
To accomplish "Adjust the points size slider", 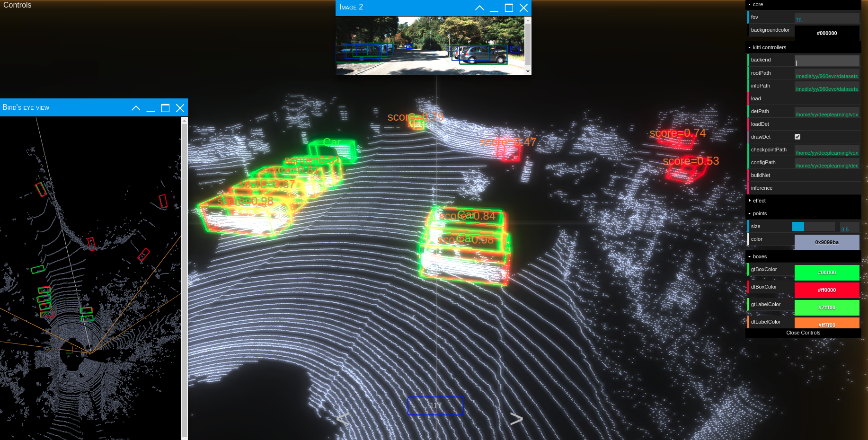I will click(814, 226).
